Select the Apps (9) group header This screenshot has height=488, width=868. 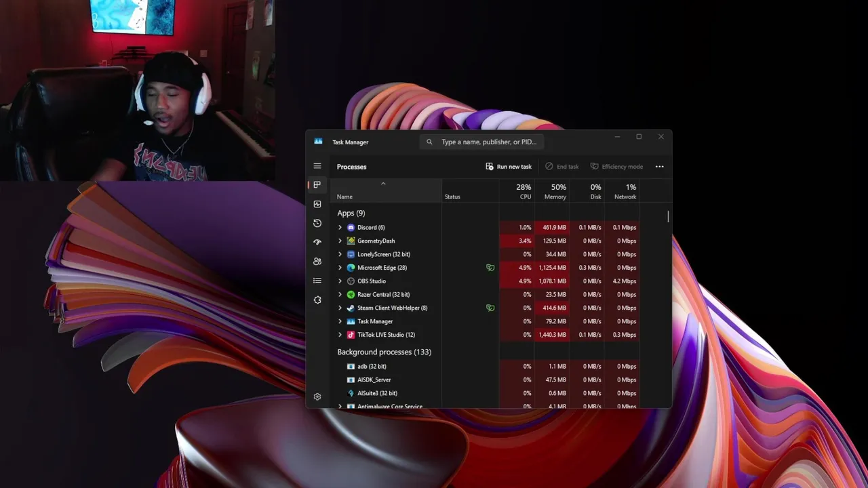351,213
